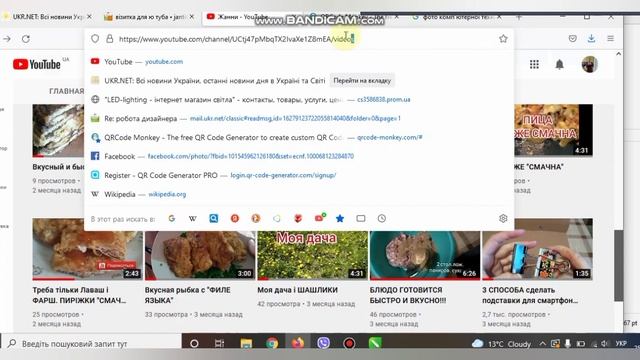Viewport: 640px width, 360px height.
Task: Open the shield tracking protection icon
Action: [95, 39]
